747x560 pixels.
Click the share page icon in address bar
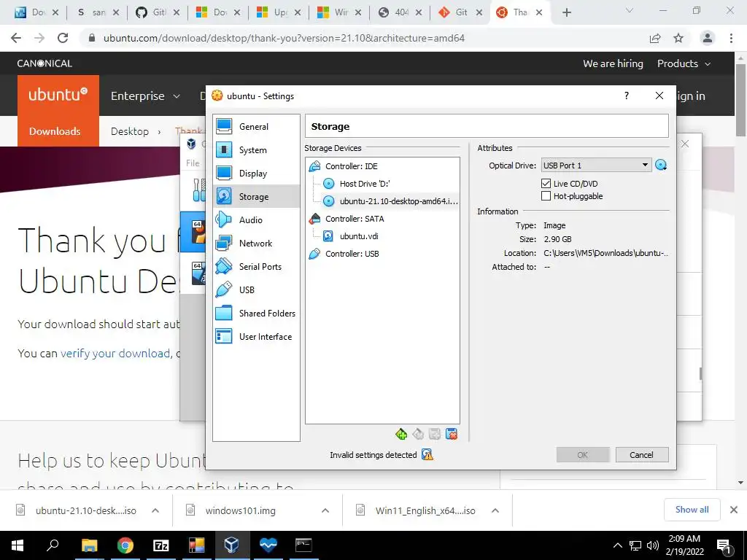(655, 38)
